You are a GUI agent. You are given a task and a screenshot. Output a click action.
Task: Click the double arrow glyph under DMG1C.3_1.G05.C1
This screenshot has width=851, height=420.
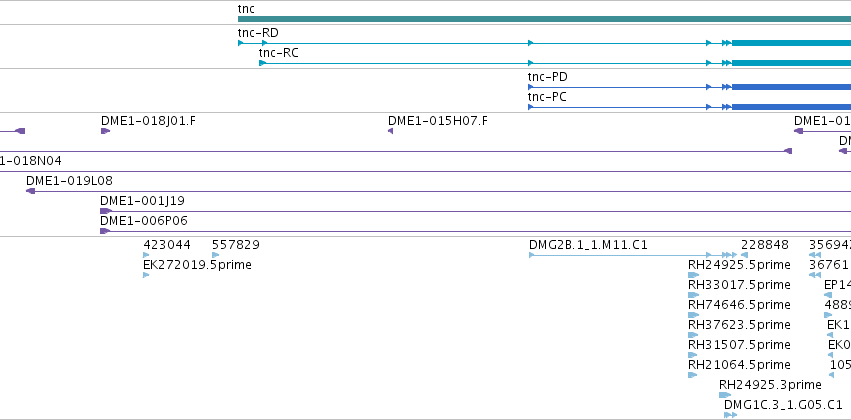(x=731, y=415)
